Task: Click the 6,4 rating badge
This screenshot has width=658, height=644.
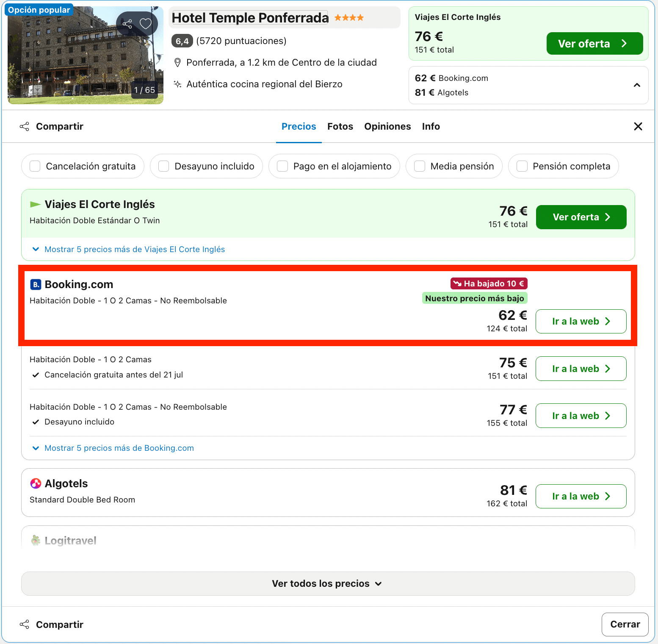Action: 182,41
